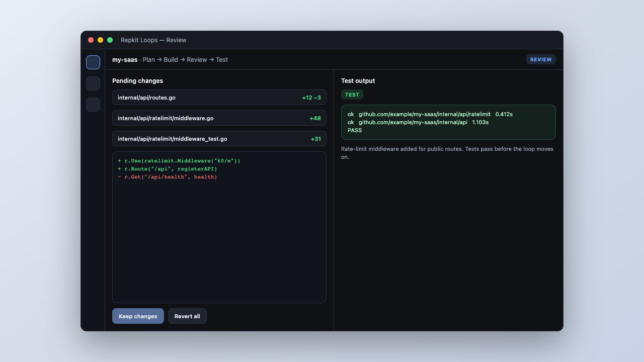Click the green TEST badge
Viewport: 644px width, 362px height.
352,95
